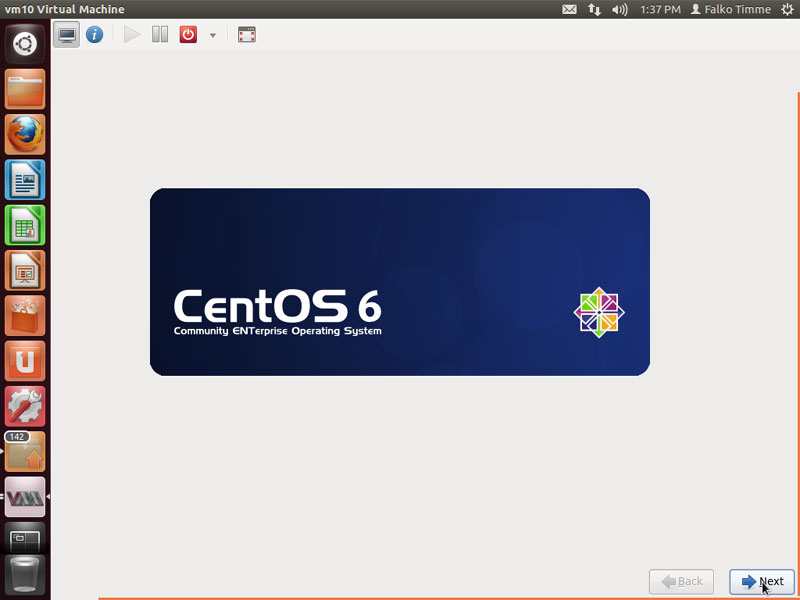This screenshot has height=600, width=800.
Task: Open the network connections indicator
Action: point(594,9)
